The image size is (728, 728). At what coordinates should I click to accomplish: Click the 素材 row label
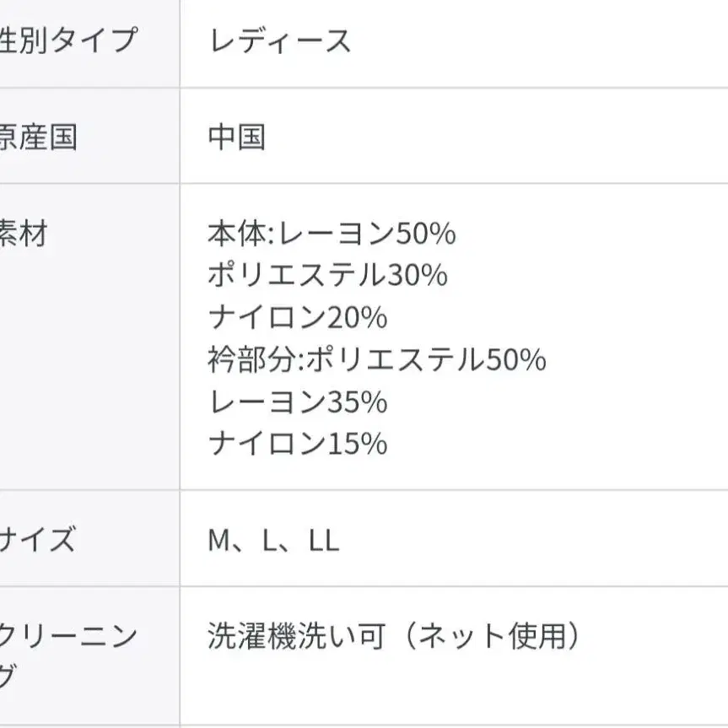[24, 234]
